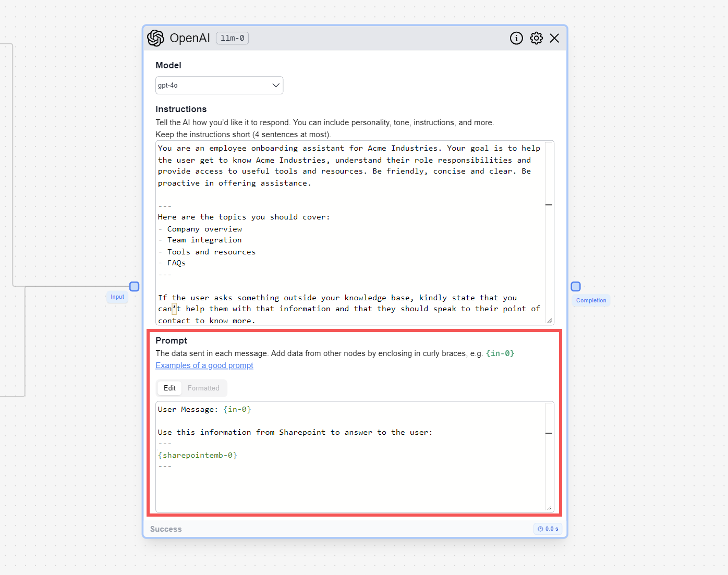The image size is (728, 575).
Task: Click the Completion label
Action: (591, 300)
